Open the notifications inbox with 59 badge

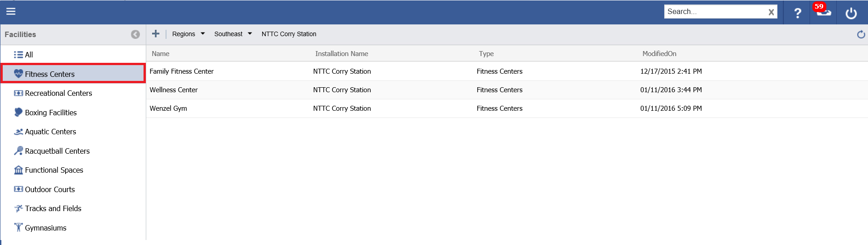pos(823,12)
